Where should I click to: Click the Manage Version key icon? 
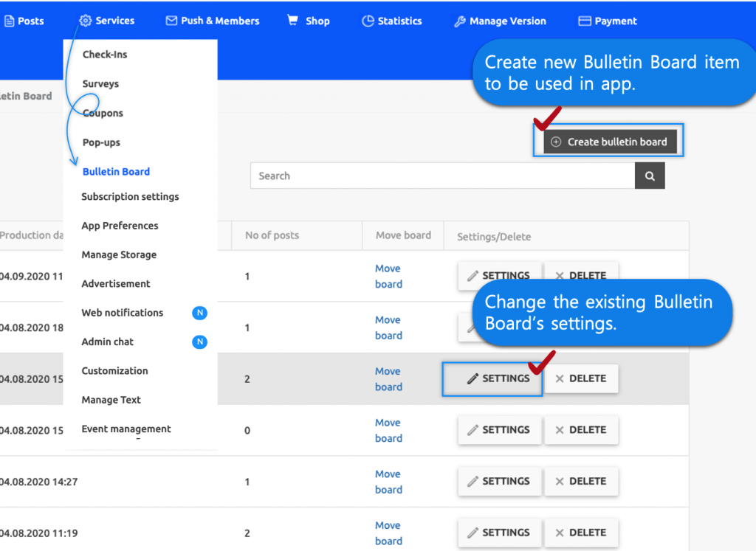461,21
